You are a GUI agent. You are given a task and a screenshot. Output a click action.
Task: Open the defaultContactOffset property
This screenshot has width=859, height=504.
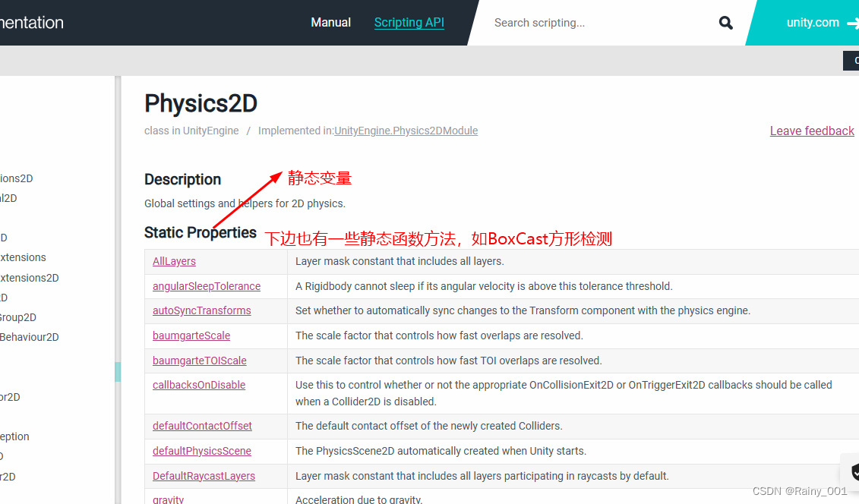coord(202,426)
